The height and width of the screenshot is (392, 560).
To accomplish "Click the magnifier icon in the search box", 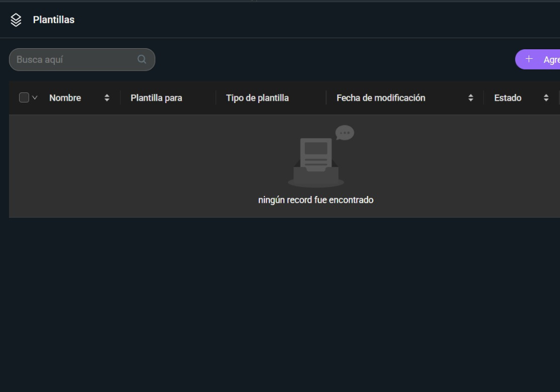I will (142, 59).
